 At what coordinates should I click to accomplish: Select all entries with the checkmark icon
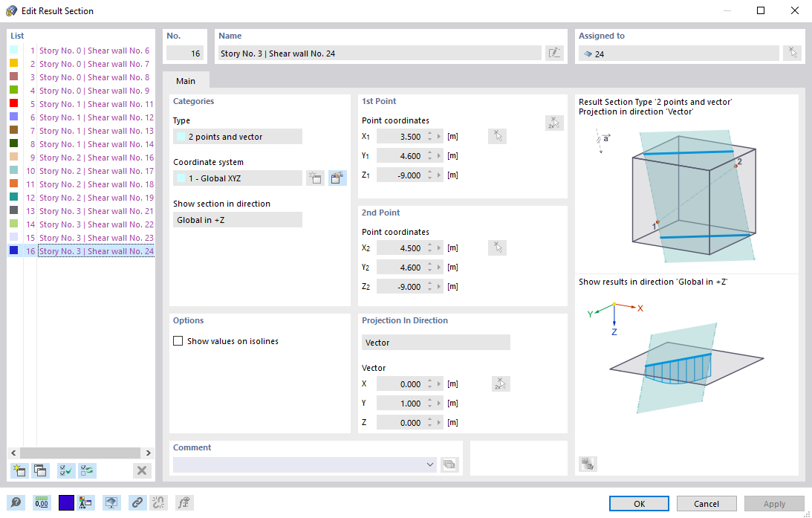tap(65, 470)
